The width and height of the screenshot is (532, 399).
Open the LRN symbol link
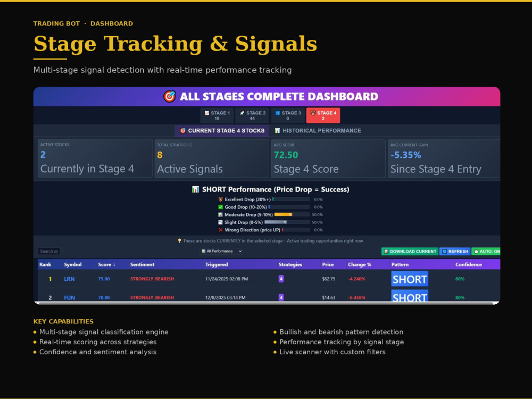(69, 279)
